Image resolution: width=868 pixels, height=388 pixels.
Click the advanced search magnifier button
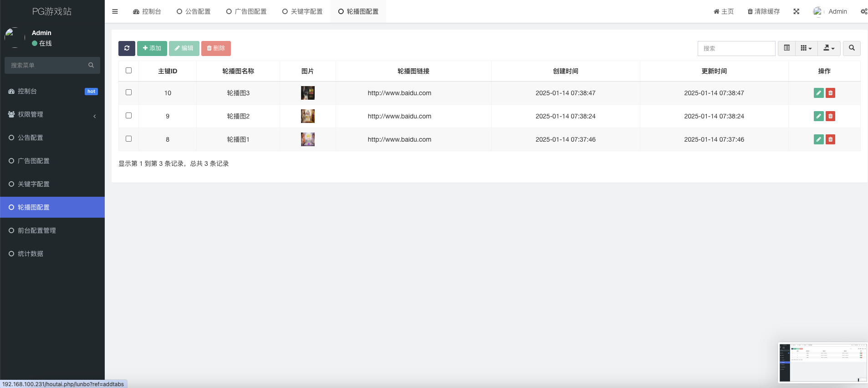[851, 48]
